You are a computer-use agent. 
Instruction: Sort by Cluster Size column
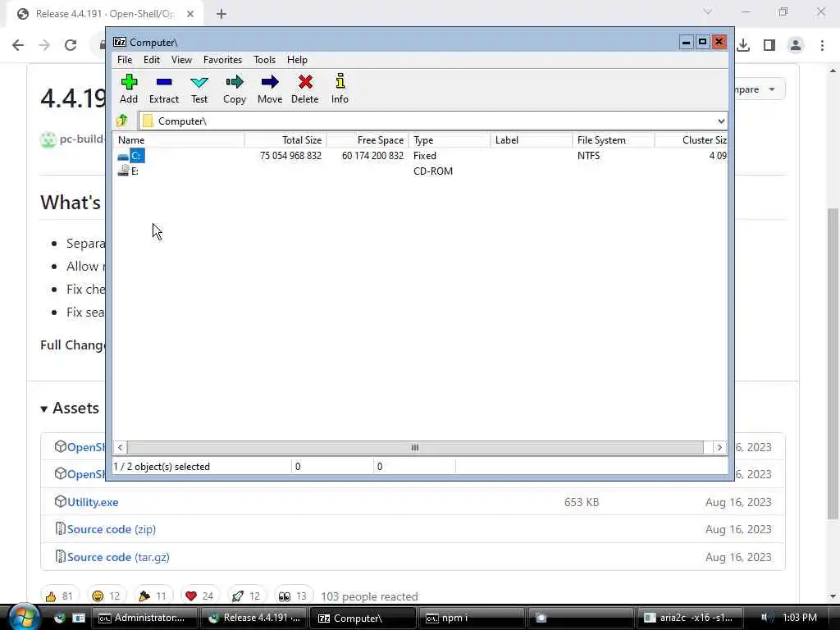coord(691,139)
